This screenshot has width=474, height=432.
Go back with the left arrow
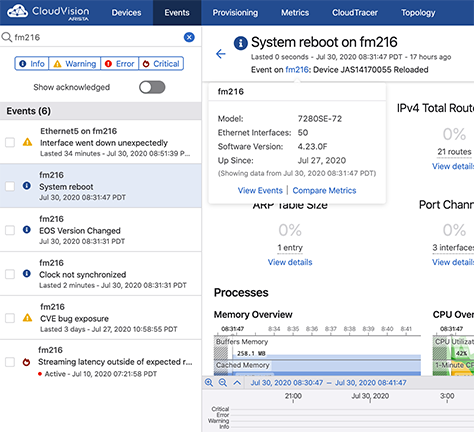tap(221, 54)
